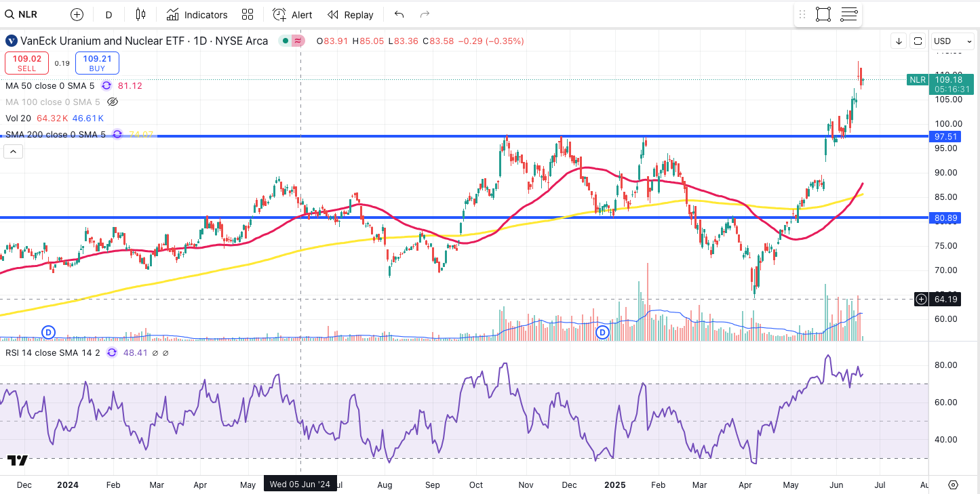Click the pink data update mode indicator
Viewport: 980px width, 494px height.
pos(298,41)
